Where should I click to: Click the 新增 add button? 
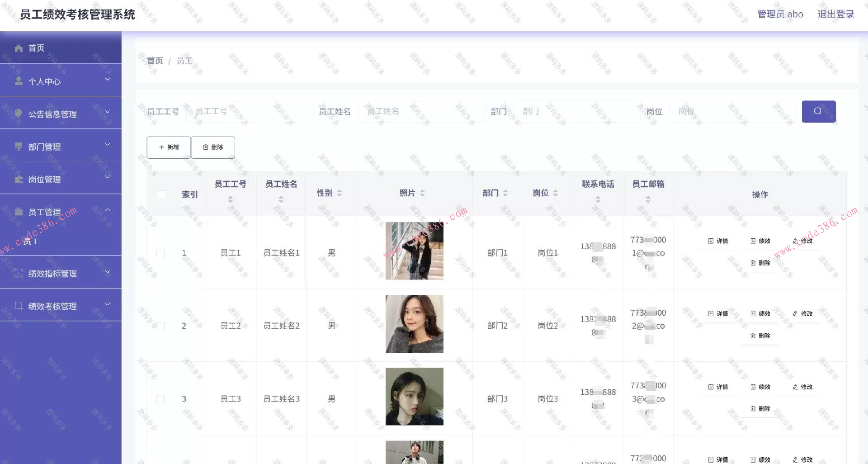click(x=168, y=147)
